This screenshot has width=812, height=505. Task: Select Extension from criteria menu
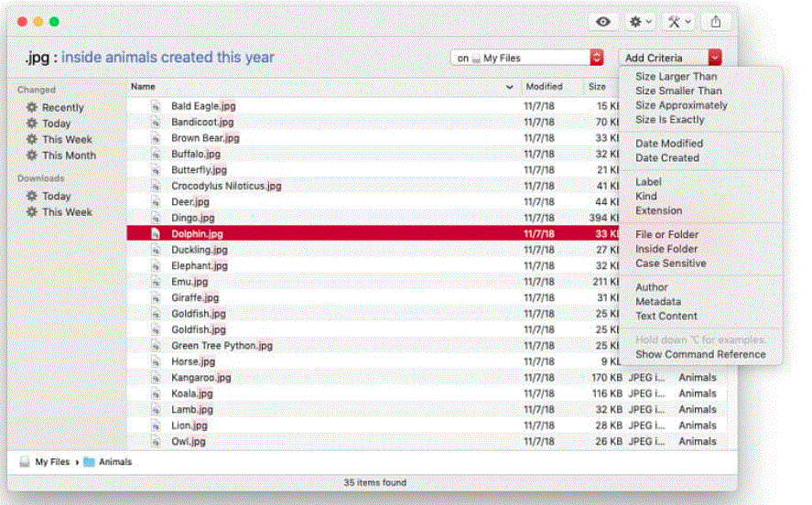pyautogui.click(x=658, y=211)
